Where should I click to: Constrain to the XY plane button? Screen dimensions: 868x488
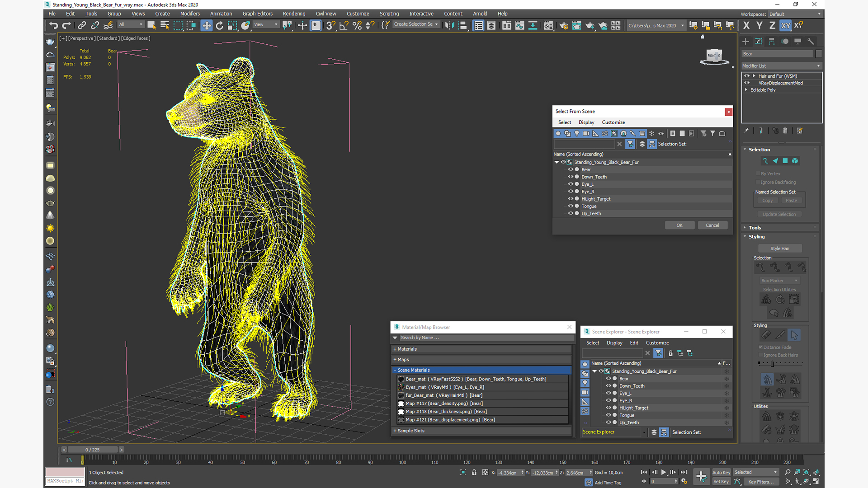pos(786,25)
